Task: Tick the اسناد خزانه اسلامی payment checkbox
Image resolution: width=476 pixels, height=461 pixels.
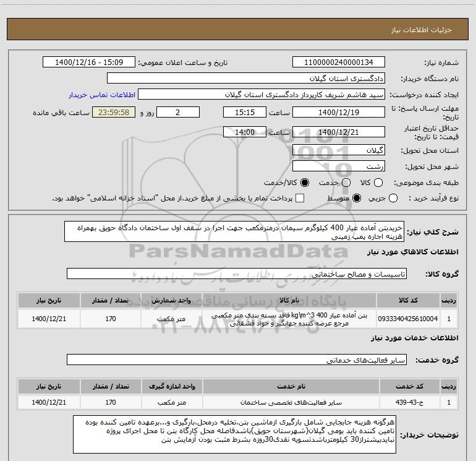Action: [x=300, y=198]
